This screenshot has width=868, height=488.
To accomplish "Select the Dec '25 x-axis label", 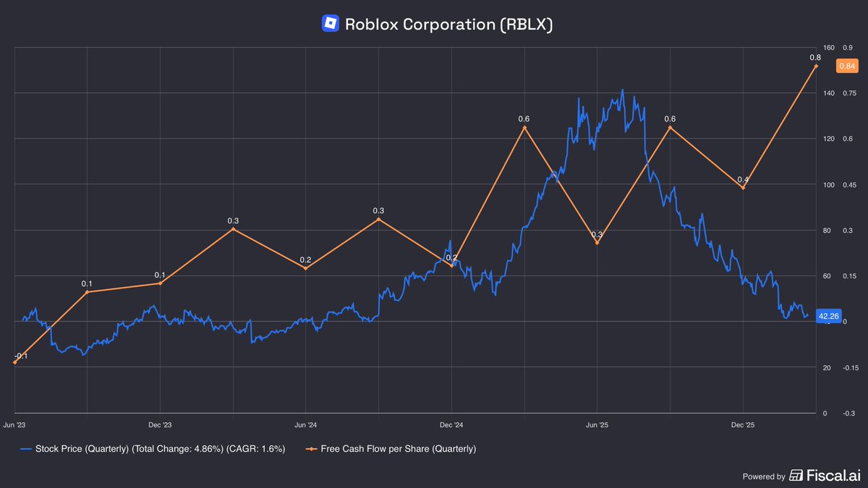I will tap(743, 425).
